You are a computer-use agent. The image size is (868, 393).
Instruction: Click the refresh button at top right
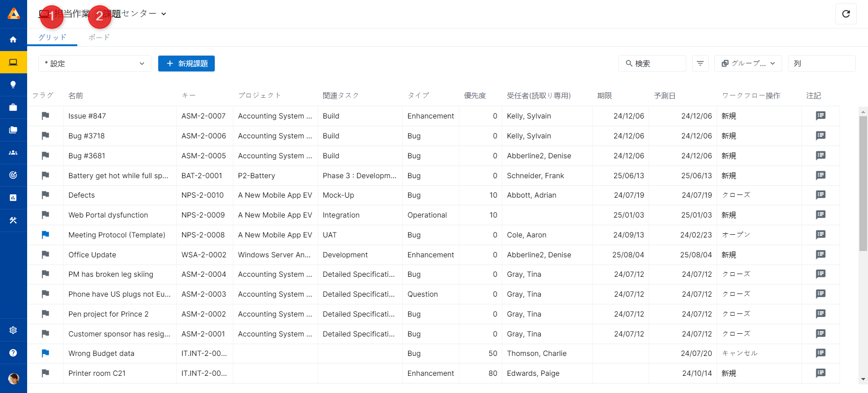coord(846,14)
